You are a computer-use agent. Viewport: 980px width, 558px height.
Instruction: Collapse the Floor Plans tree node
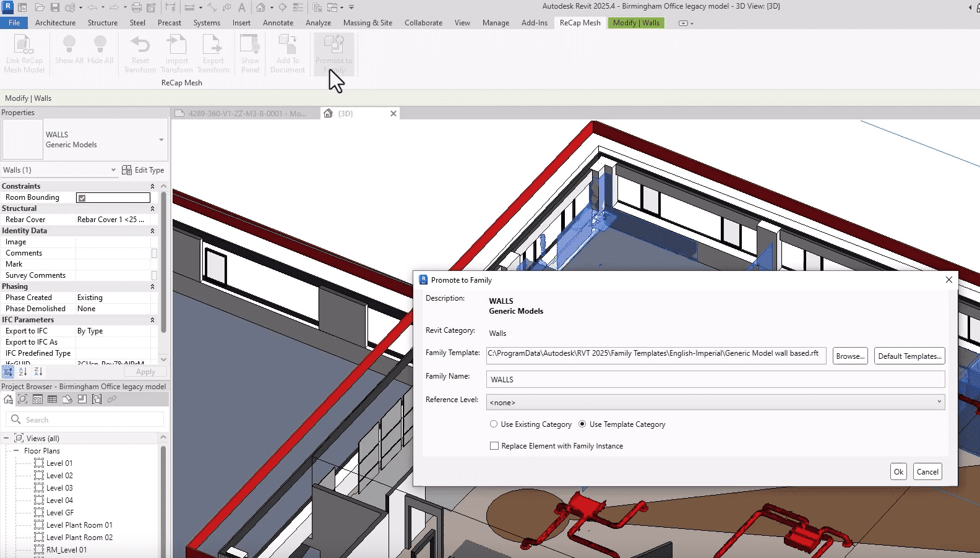click(16, 451)
